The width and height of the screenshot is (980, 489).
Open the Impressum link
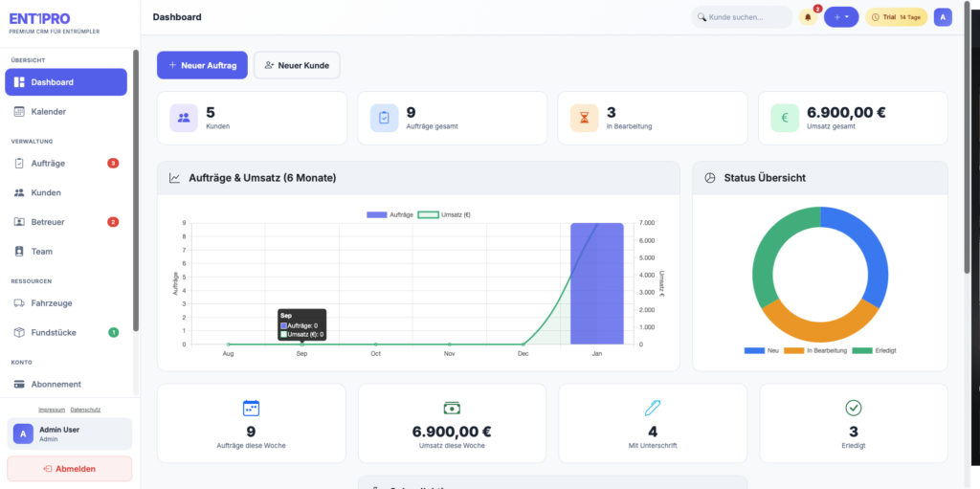[x=51, y=410]
